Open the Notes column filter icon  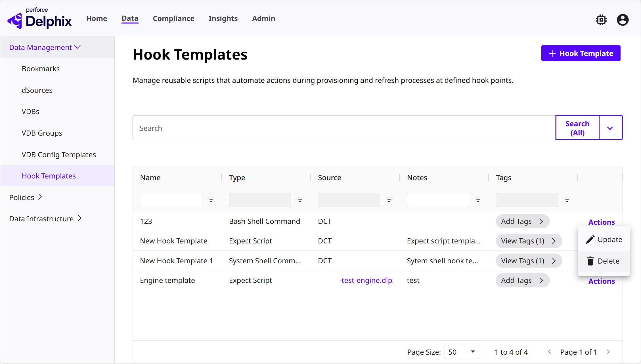[478, 200]
